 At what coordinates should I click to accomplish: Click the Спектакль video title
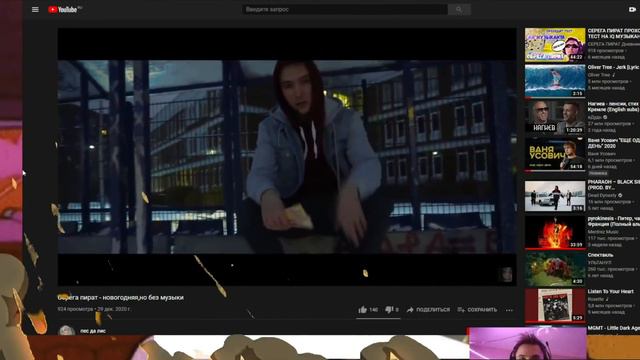click(x=600, y=255)
